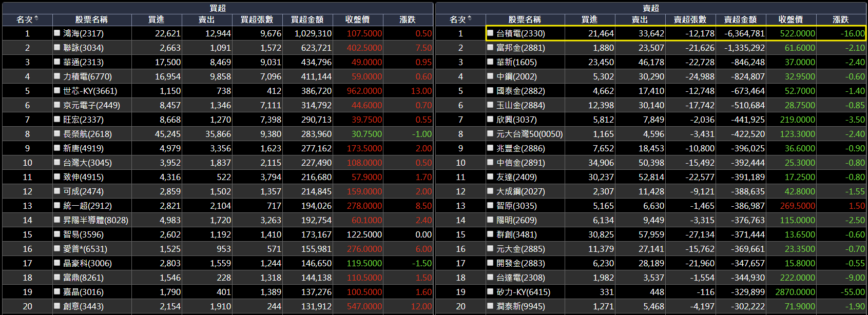Check the box beside 力積電(6770)

coord(57,76)
